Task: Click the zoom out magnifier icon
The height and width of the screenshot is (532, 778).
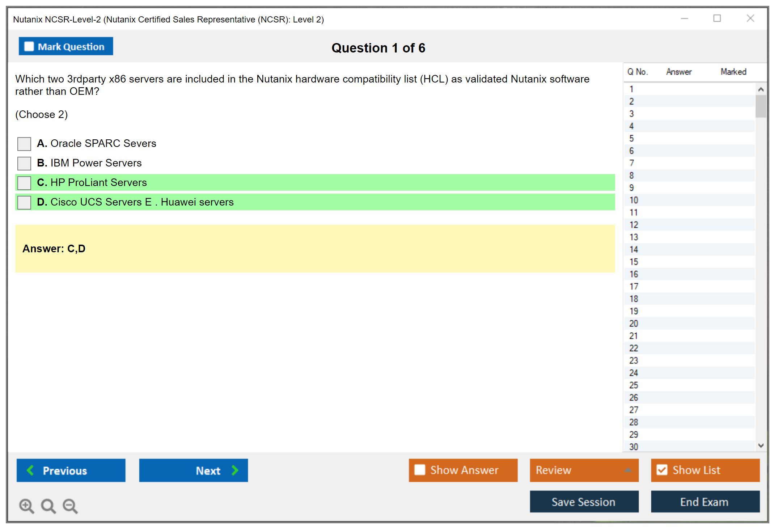Action: (70, 506)
